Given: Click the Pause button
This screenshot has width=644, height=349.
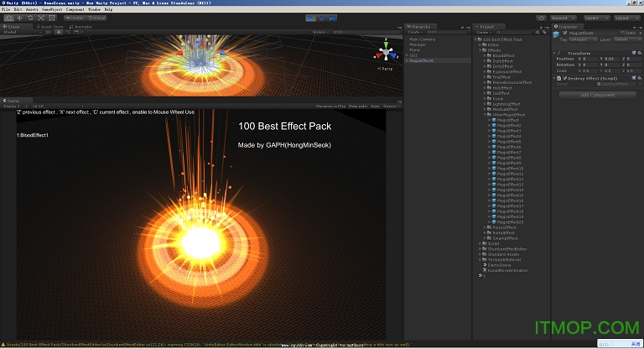Looking at the screenshot, I should click(321, 18).
